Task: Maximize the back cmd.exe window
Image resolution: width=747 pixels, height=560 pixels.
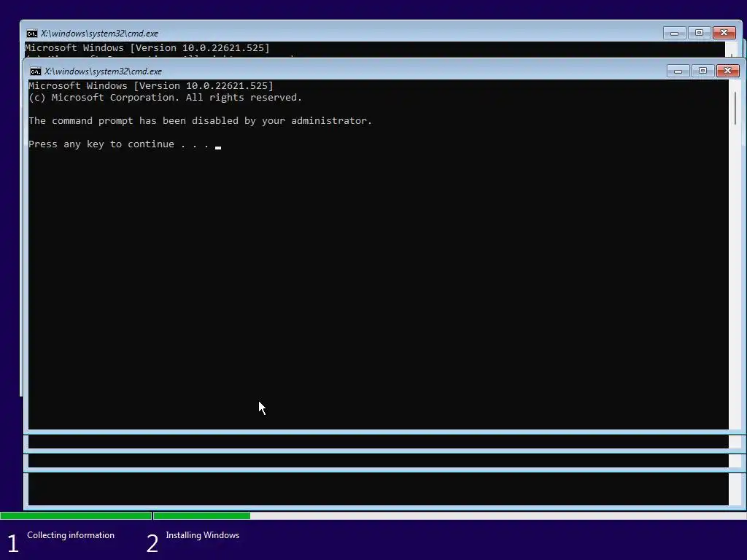Action: coord(699,33)
